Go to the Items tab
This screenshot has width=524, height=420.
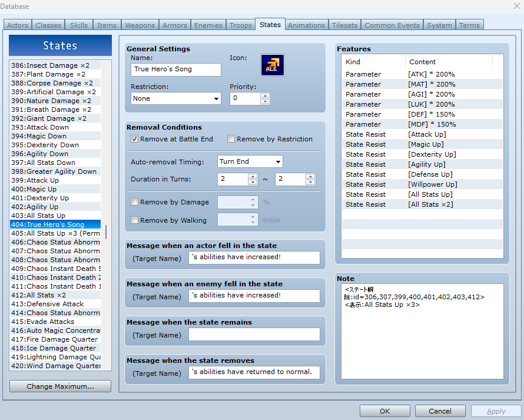[107, 25]
